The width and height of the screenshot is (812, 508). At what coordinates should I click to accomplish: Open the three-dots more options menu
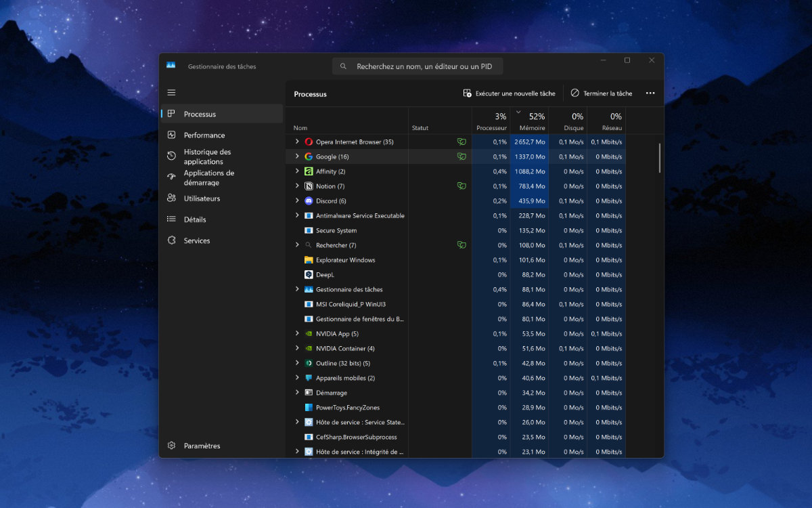click(x=650, y=93)
